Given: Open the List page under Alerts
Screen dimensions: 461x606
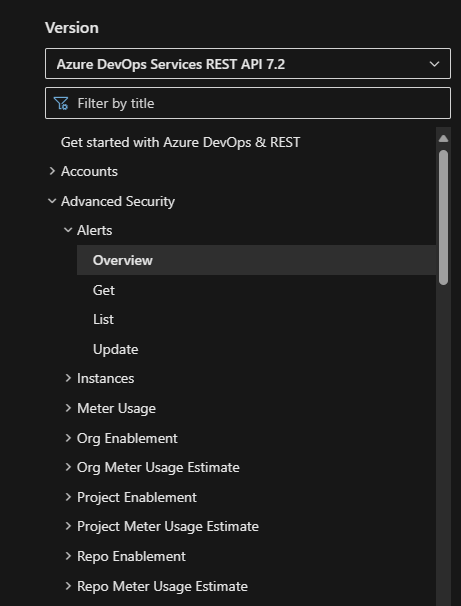Looking at the screenshot, I should pyautogui.click(x=103, y=319).
